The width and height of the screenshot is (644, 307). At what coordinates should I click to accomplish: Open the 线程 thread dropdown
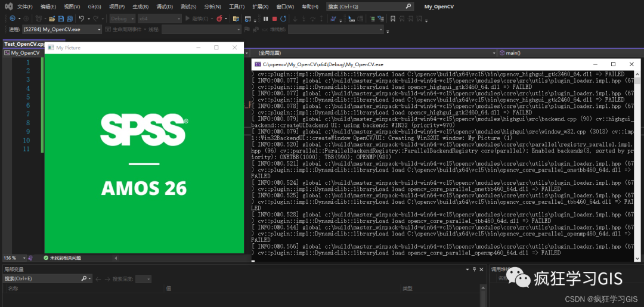202,30
